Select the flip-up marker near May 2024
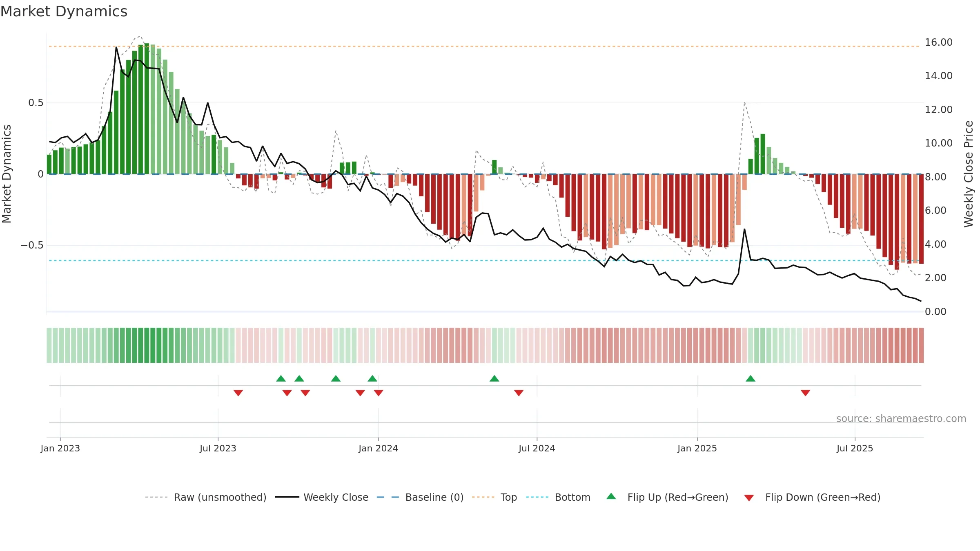This screenshot has height=551, width=980. (494, 378)
